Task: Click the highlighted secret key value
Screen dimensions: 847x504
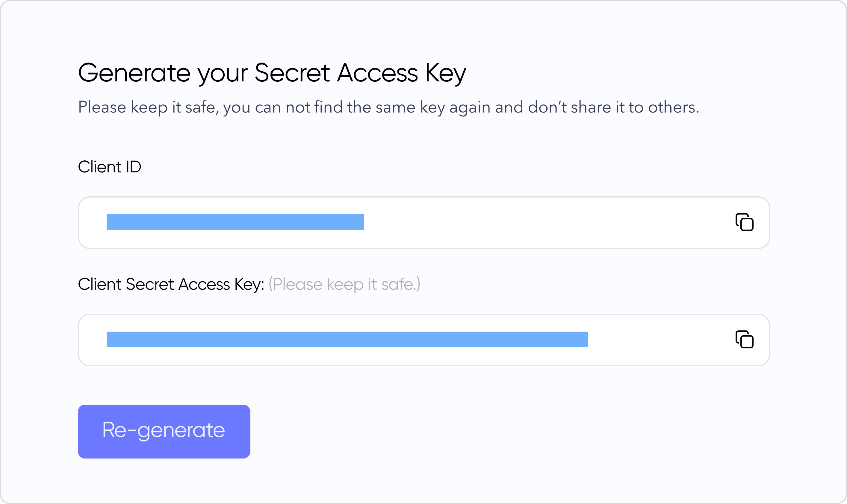Action: (347, 339)
